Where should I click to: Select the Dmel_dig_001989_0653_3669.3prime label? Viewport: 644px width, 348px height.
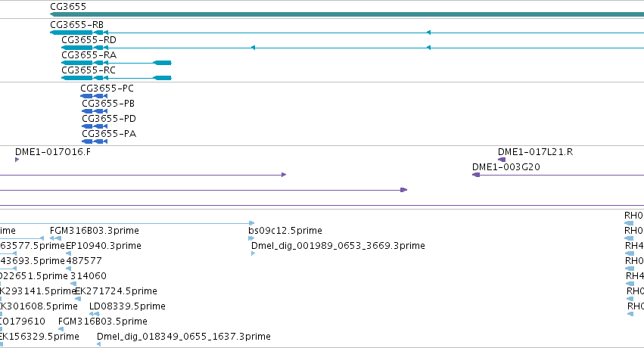(x=338, y=246)
